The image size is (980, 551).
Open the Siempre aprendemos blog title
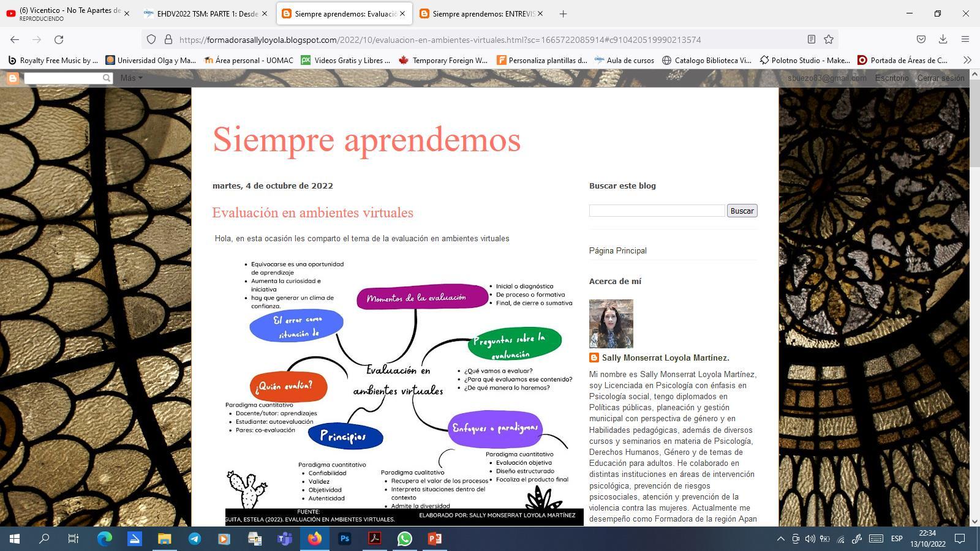[x=366, y=139]
